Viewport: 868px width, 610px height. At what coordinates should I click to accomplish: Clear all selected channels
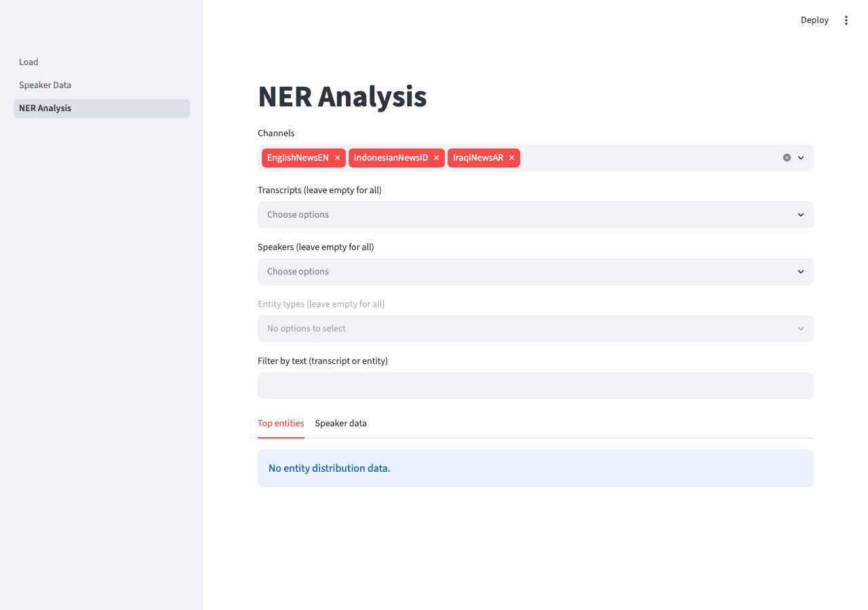pos(787,157)
